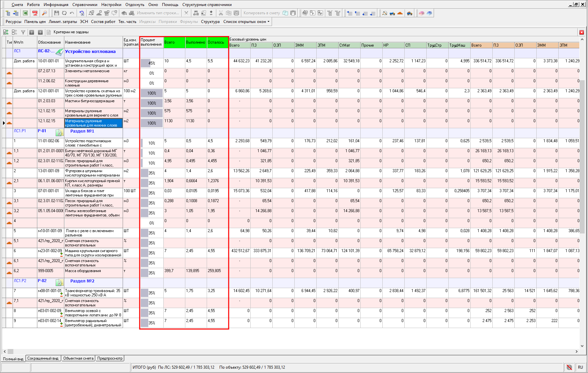Open the Смета menu
The width and height of the screenshot is (588, 373).
(x=17, y=5)
